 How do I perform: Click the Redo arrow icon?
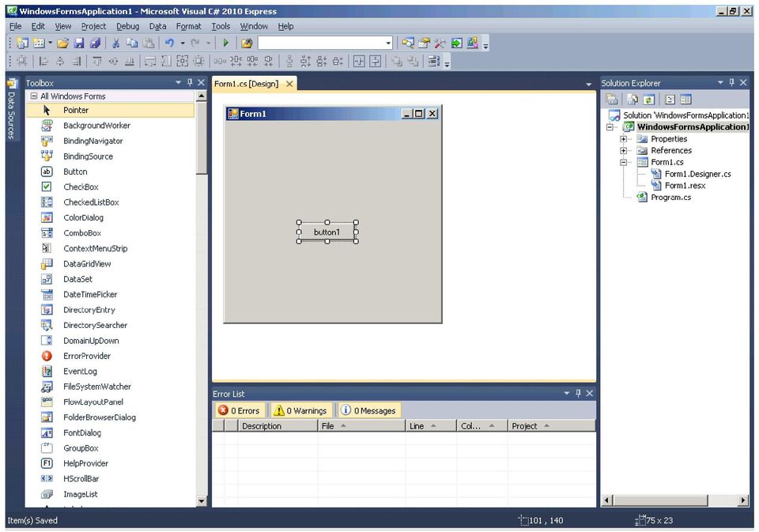coord(195,43)
